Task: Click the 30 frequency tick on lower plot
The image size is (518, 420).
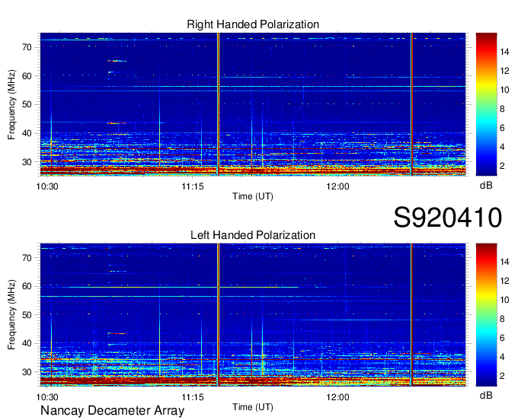Action: click(x=27, y=372)
